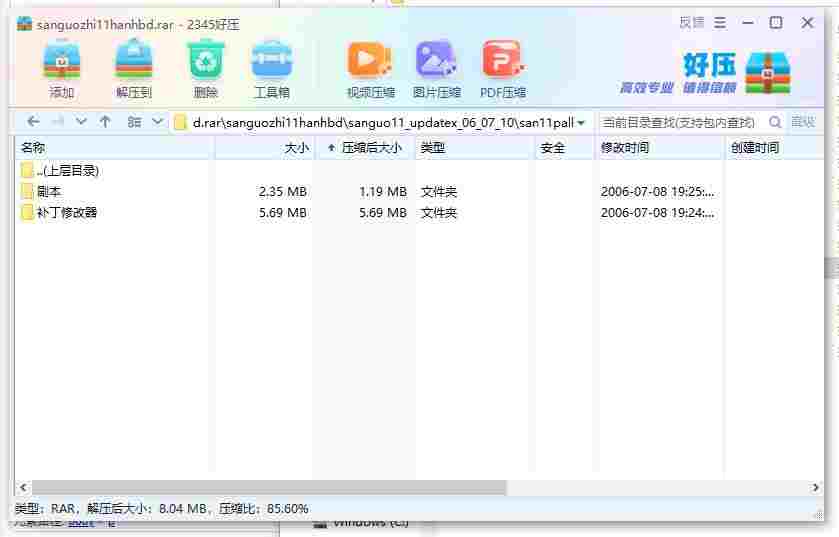Close the 好压 archive window
Screen dimensions: 839x537
point(807,22)
